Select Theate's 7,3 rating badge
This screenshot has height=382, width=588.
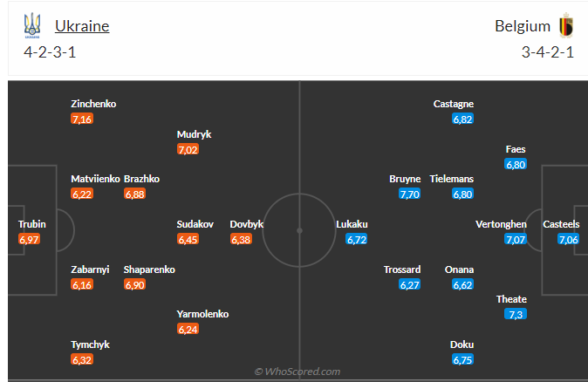tap(516, 314)
